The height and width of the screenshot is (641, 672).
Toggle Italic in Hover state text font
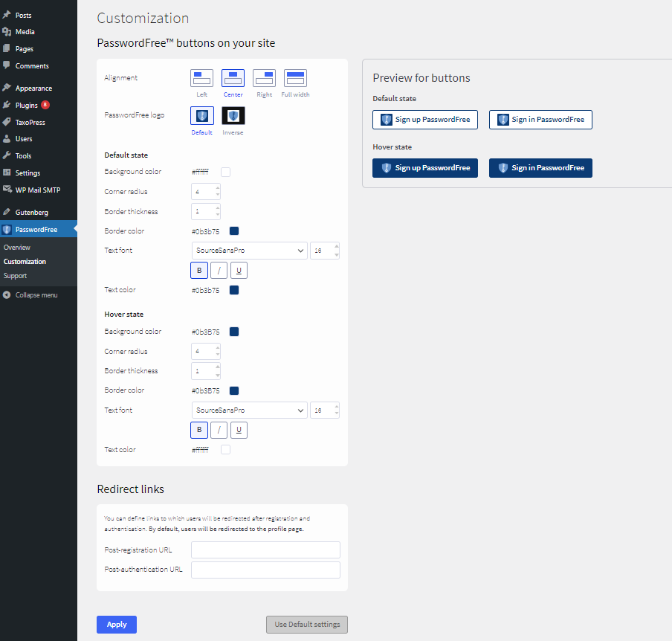219,430
